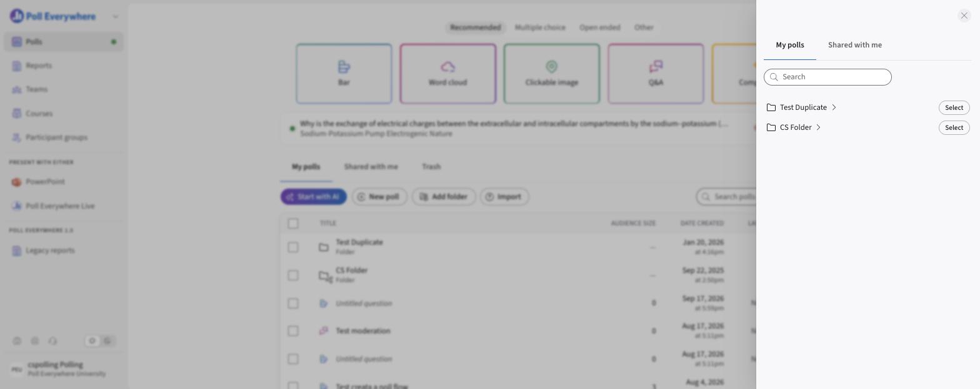The image size is (980, 389).
Task: Toggle the select-all checkbox in header
Action: point(293,224)
